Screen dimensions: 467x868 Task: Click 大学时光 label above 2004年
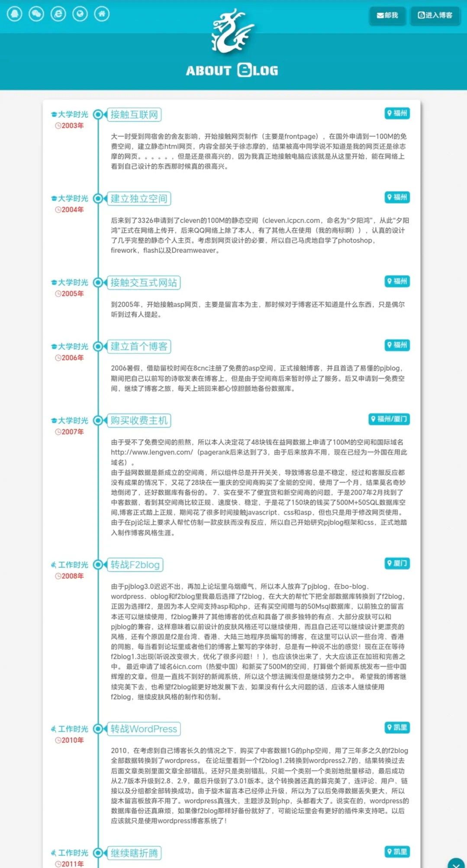coord(70,198)
